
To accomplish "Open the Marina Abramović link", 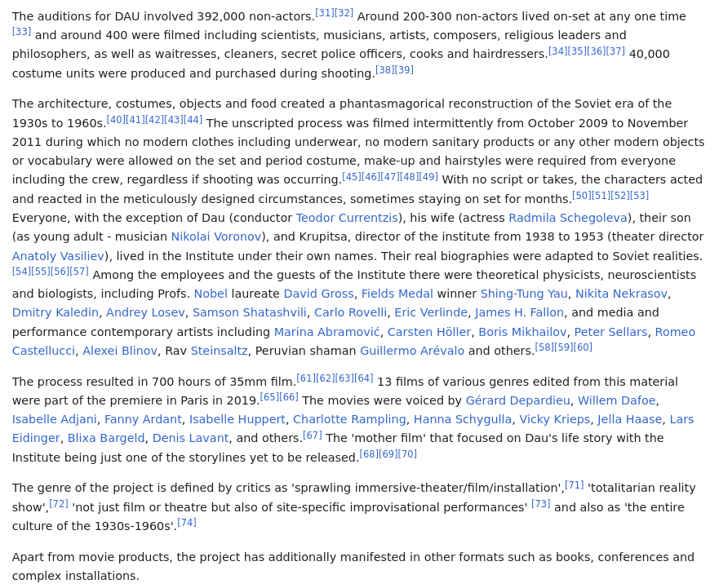I will point(327,332).
